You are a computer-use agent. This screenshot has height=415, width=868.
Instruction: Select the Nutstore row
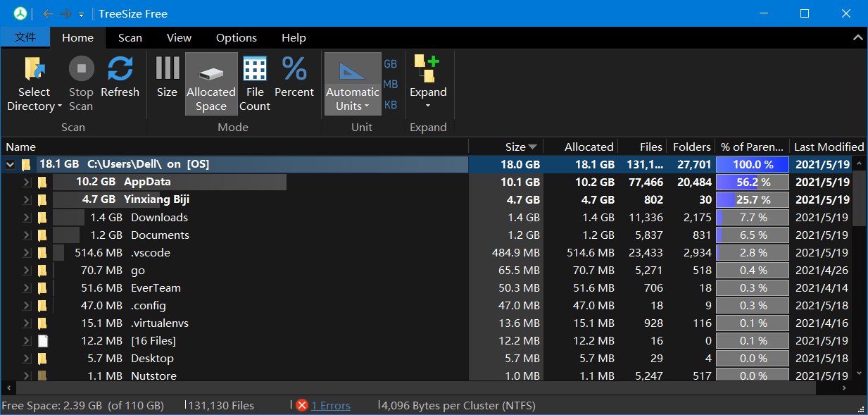point(427,376)
